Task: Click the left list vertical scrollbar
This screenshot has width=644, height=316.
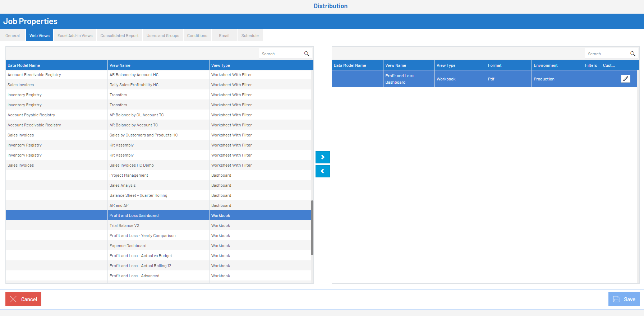Action: click(312, 228)
